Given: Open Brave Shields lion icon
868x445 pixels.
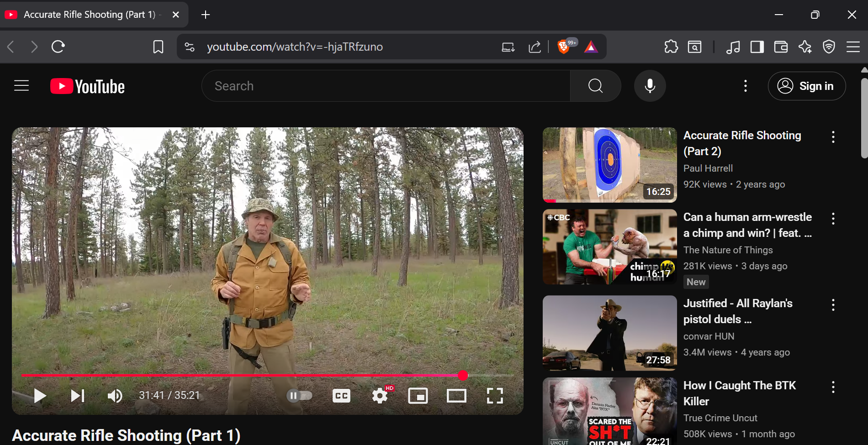Looking at the screenshot, I should coord(564,47).
